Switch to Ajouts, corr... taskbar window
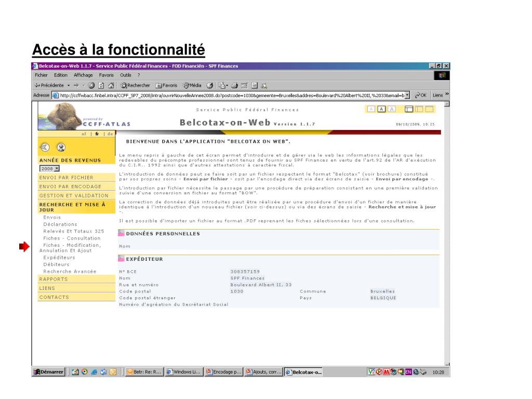532x399 pixels. [263, 372]
